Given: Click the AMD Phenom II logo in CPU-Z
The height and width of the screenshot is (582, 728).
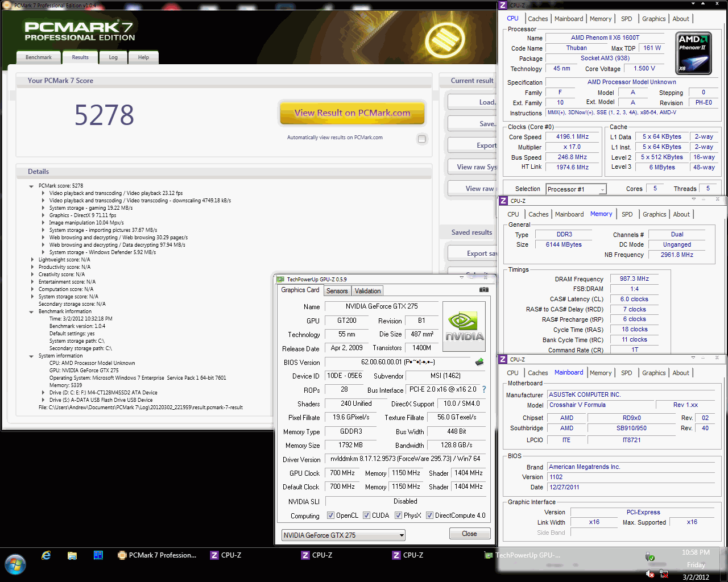Looking at the screenshot, I should (x=693, y=53).
